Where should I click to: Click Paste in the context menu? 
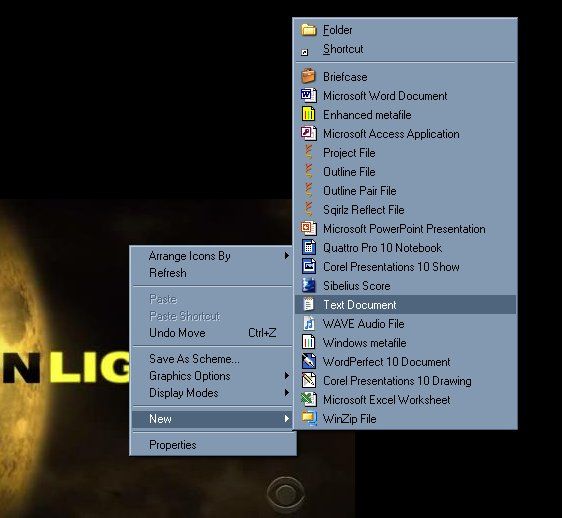point(163,299)
